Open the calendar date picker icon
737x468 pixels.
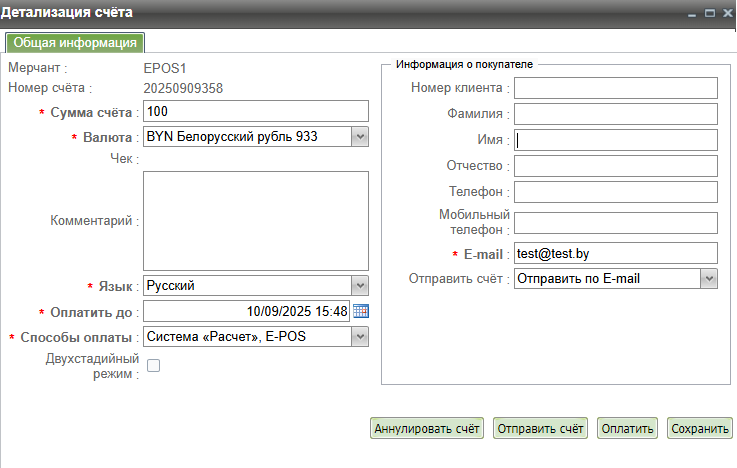(x=361, y=311)
